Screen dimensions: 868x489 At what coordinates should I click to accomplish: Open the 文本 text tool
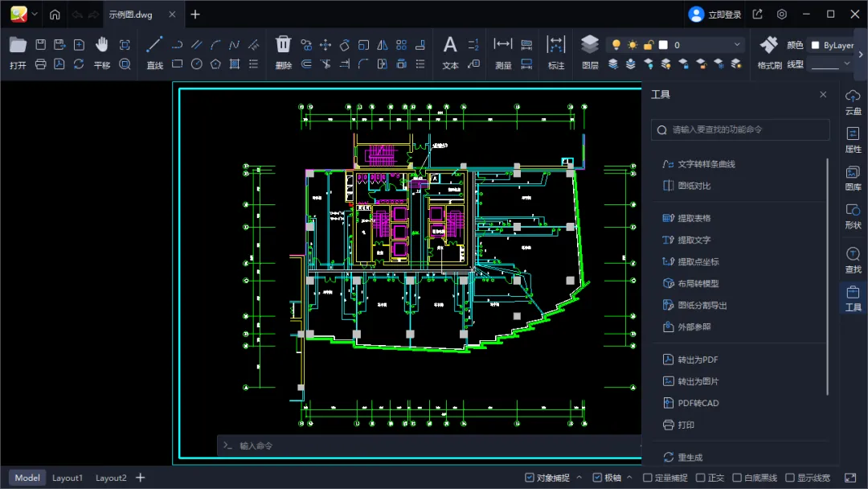click(x=450, y=53)
